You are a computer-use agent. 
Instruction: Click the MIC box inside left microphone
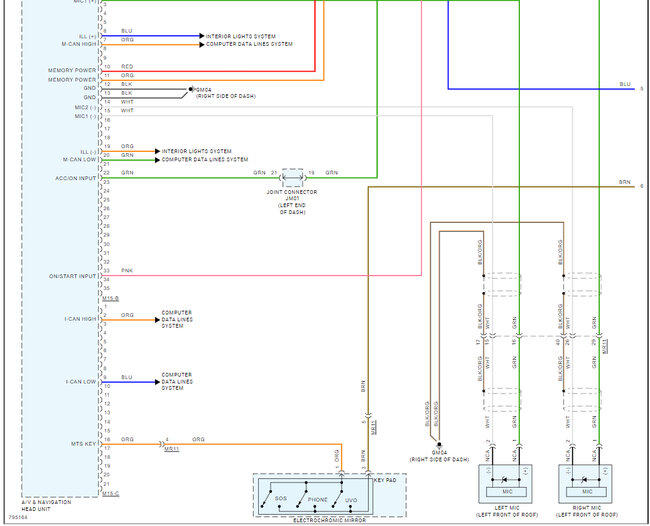[x=507, y=492]
